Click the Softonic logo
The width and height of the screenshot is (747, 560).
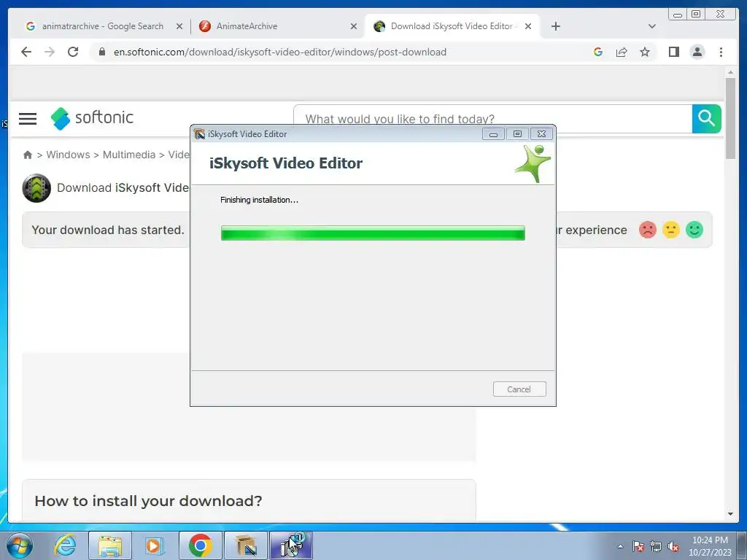[x=92, y=118]
